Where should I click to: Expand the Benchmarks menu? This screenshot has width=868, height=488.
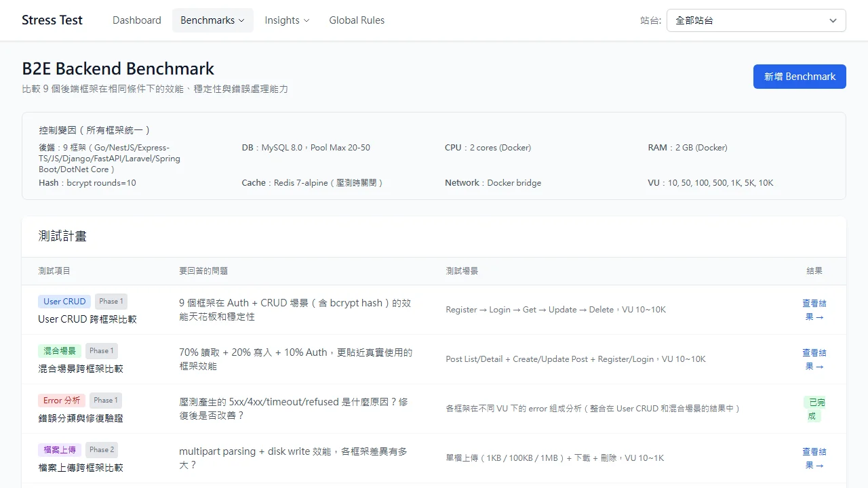click(213, 20)
